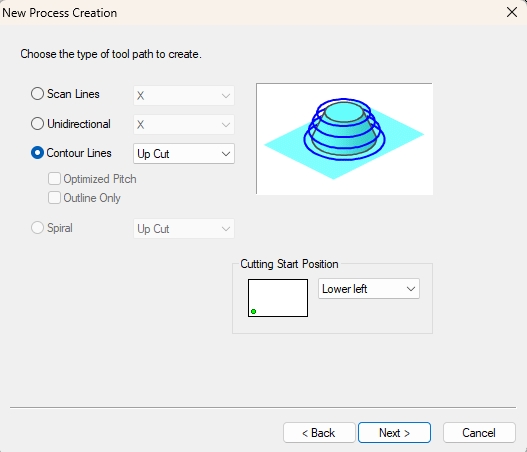Cancel the New Process Creation dialog
The width and height of the screenshot is (527, 452).
[479, 433]
